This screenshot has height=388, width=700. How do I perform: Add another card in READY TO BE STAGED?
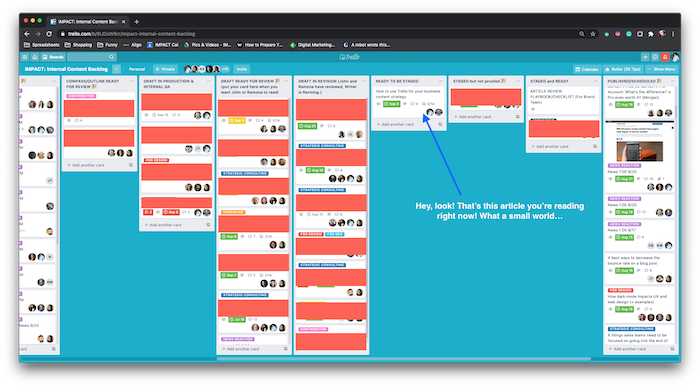pyautogui.click(x=395, y=125)
